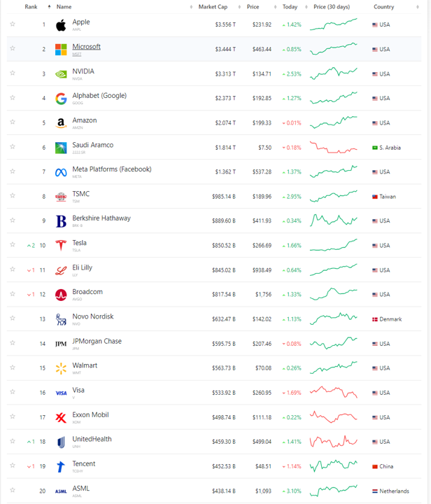Image resolution: width=431 pixels, height=504 pixels.
Task: Open the Berkshire Hathaway company page
Action: [x=101, y=218]
